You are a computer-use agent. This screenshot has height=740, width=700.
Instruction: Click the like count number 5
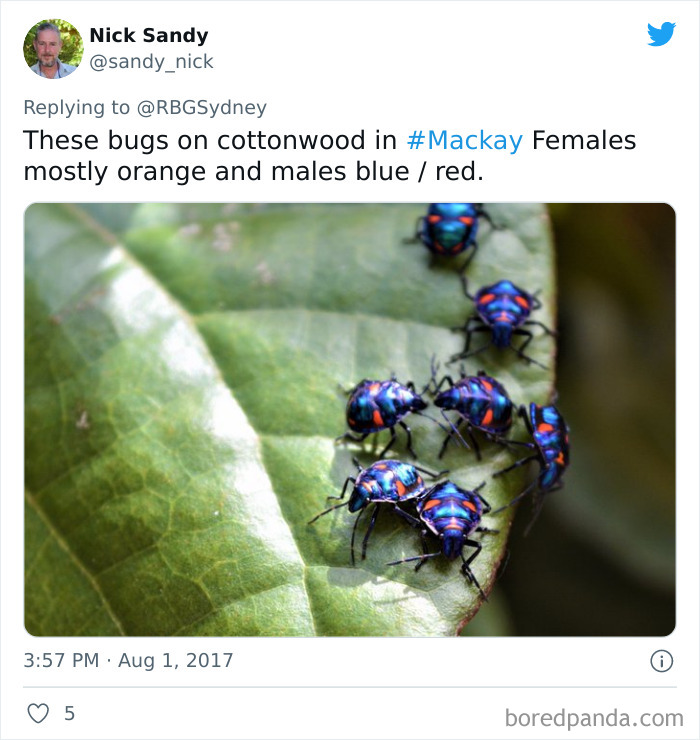coord(69,713)
